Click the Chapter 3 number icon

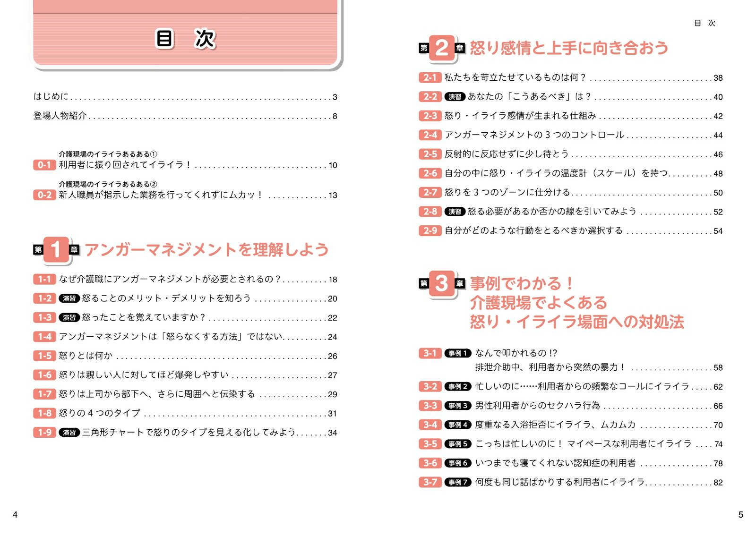[442, 283]
